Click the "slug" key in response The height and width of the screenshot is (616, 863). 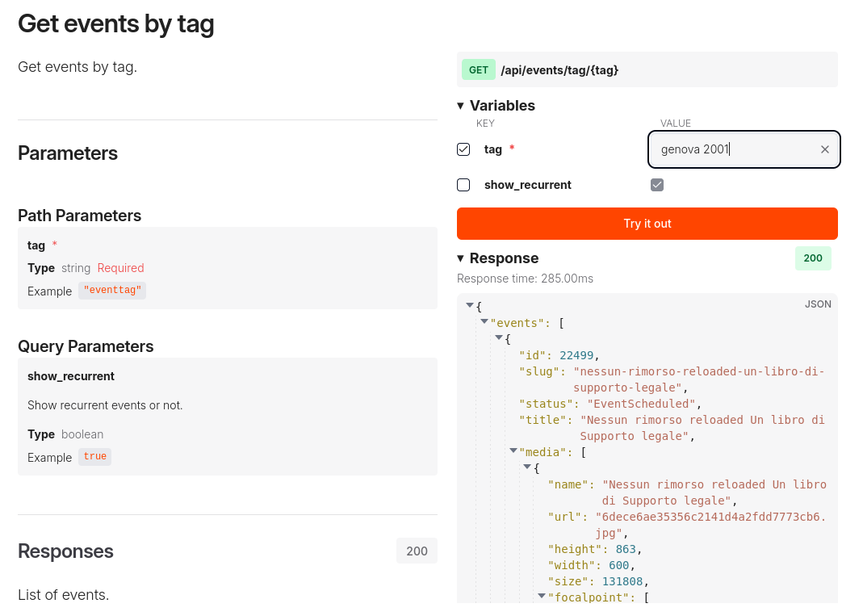coord(538,371)
